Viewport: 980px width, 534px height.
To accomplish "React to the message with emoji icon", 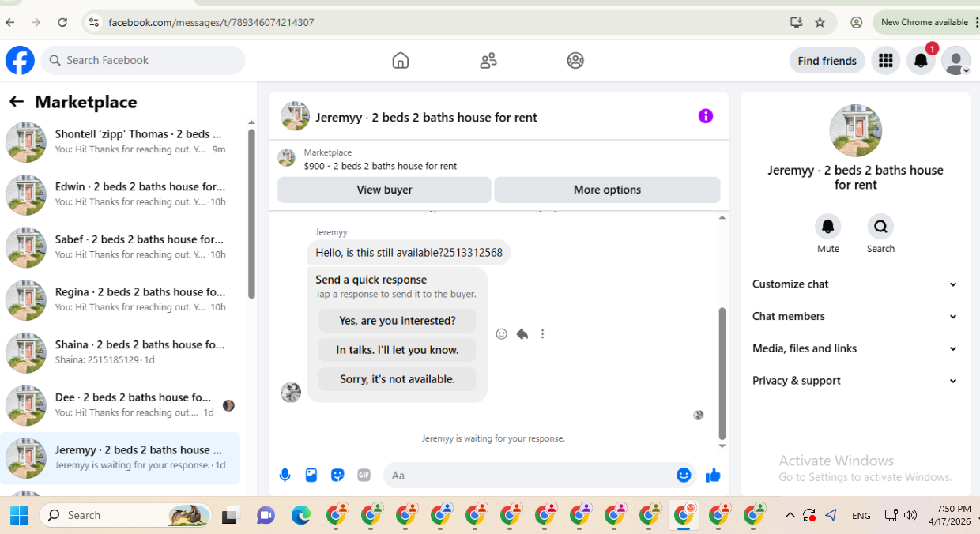I will [x=501, y=334].
